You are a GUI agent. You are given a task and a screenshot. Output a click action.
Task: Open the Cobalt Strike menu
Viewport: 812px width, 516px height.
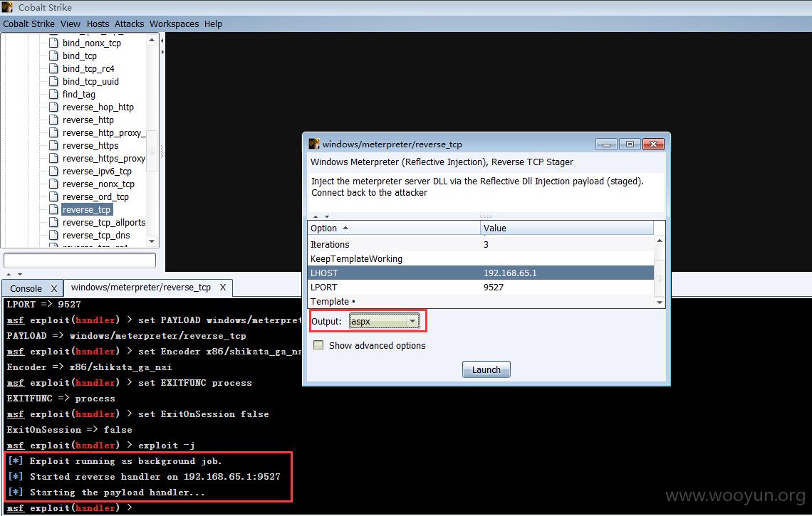(x=28, y=23)
